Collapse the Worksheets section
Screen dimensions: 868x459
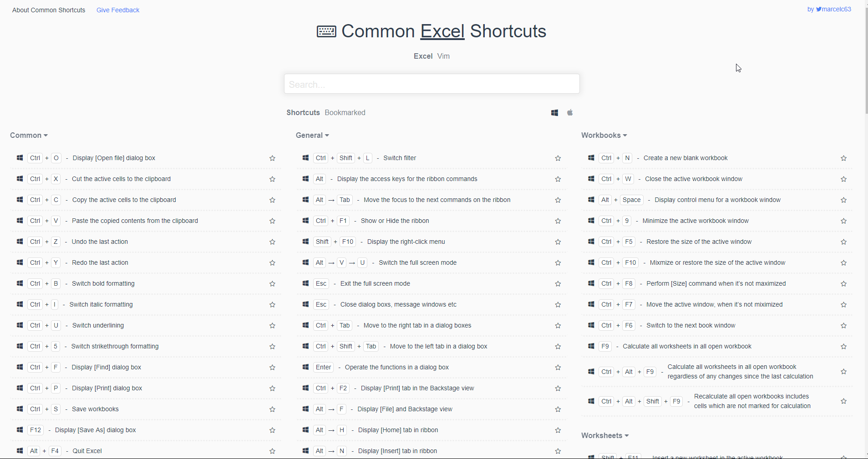(x=605, y=436)
